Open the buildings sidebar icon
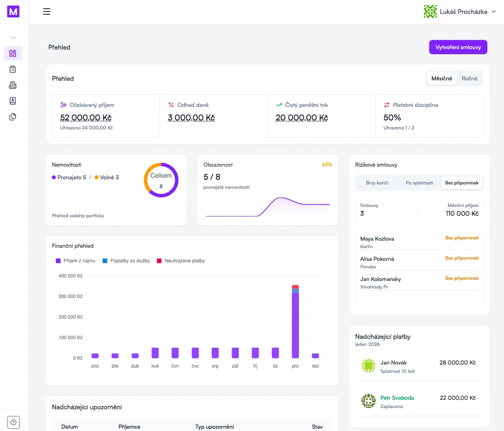 13,85
